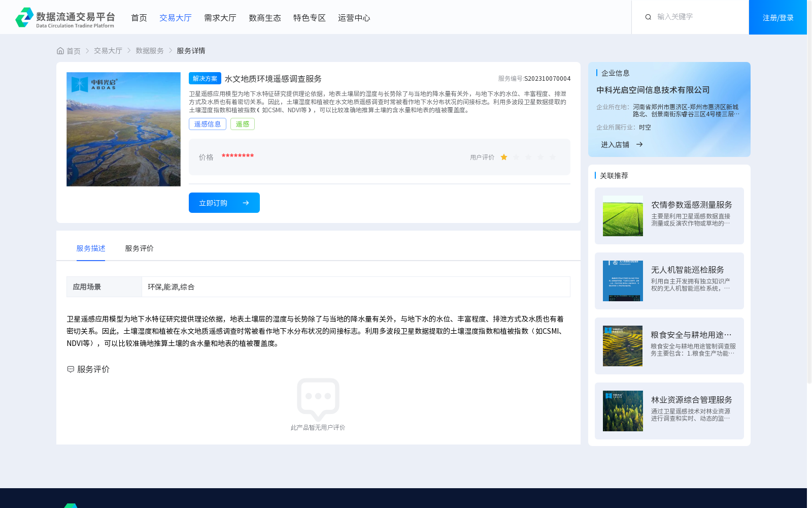The image size is (812, 508).
Task: Open 无人机智能巡检服务 thumbnail
Action: (x=623, y=281)
